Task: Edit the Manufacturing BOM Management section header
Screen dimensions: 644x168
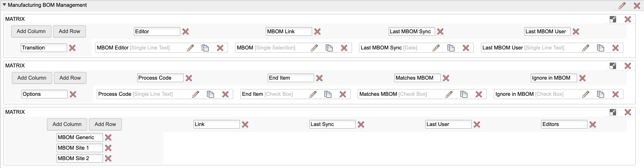Action: [x=622, y=5]
